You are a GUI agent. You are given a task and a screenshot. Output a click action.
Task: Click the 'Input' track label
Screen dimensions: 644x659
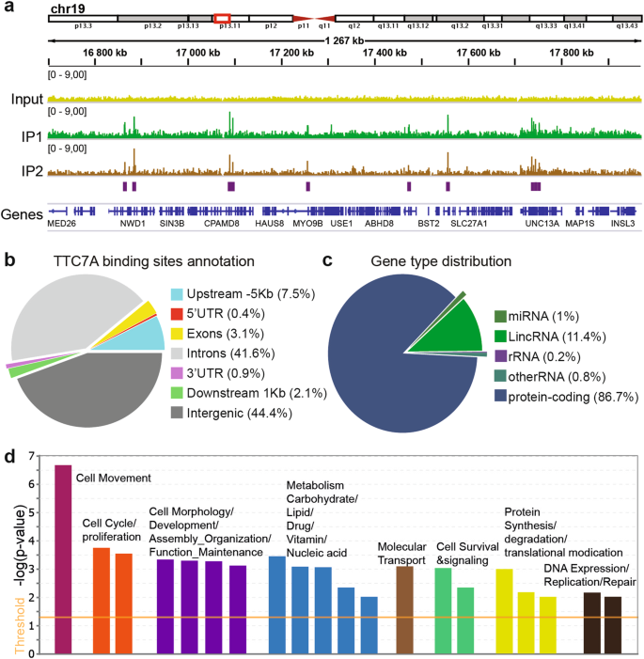[27, 100]
